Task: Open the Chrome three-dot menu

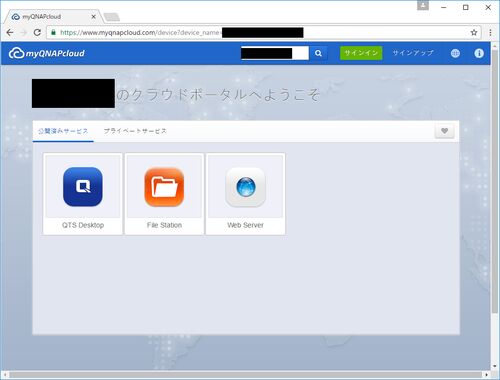Action: point(490,32)
